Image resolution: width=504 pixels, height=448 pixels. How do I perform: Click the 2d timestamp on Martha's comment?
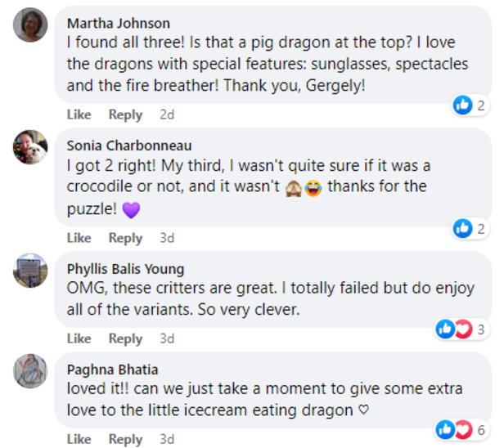pyautogui.click(x=167, y=115)
